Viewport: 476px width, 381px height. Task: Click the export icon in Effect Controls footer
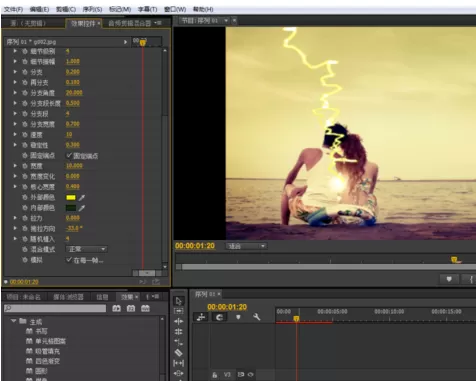pyautogui.click(x=156, y=282)
